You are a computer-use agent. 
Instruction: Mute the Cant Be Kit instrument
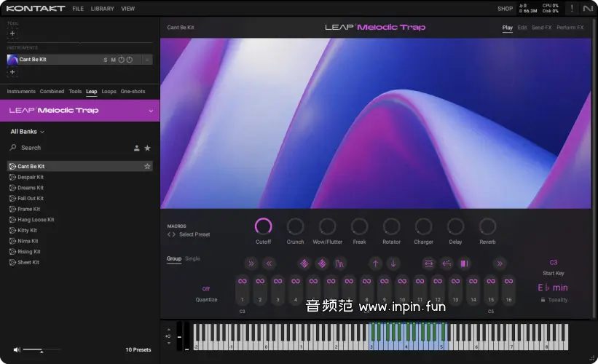pyautogui.click(x=113, y=60)
